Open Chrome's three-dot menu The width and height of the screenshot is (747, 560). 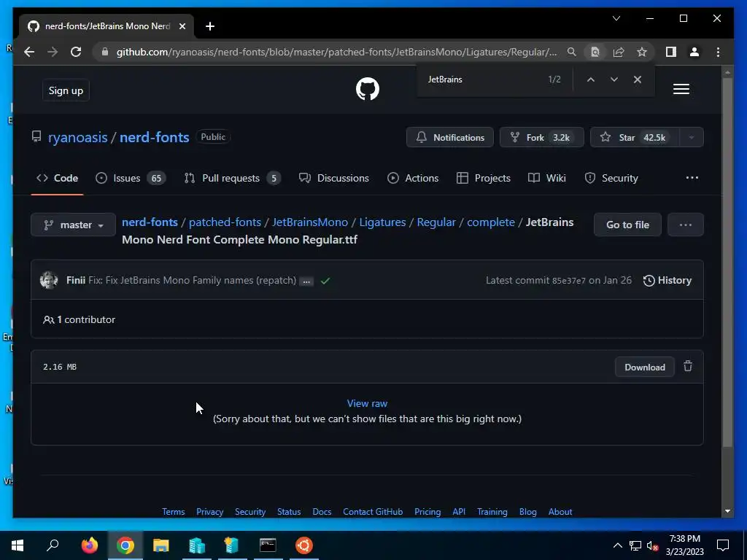tap(718, 52)
